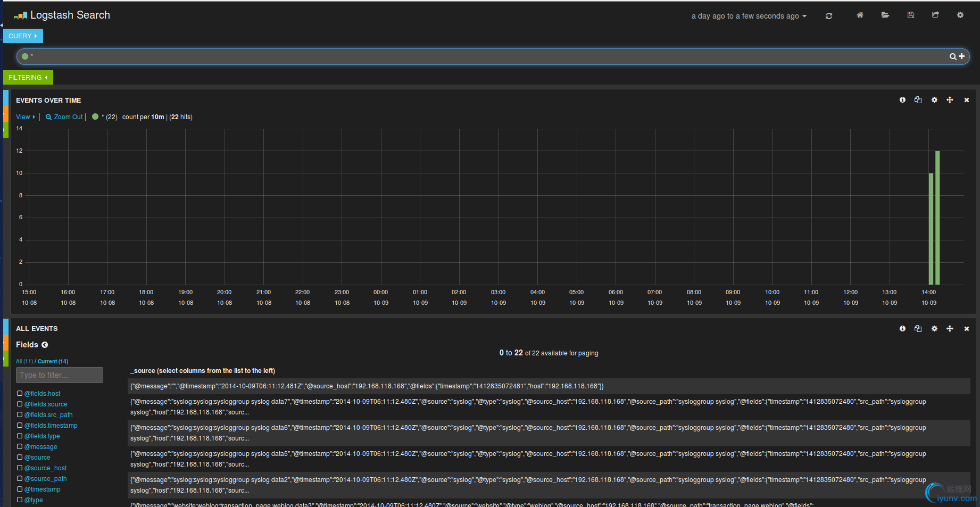This screenshot has height=507, width=980.
Task: Click the ALL EVENTS panel title
Action: [x=37, y=329]
